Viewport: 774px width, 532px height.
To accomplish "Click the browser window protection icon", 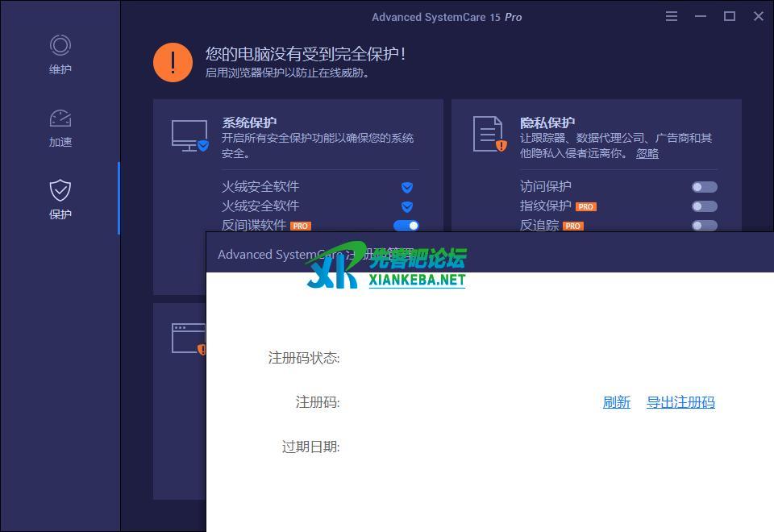I will coord(189,339).
